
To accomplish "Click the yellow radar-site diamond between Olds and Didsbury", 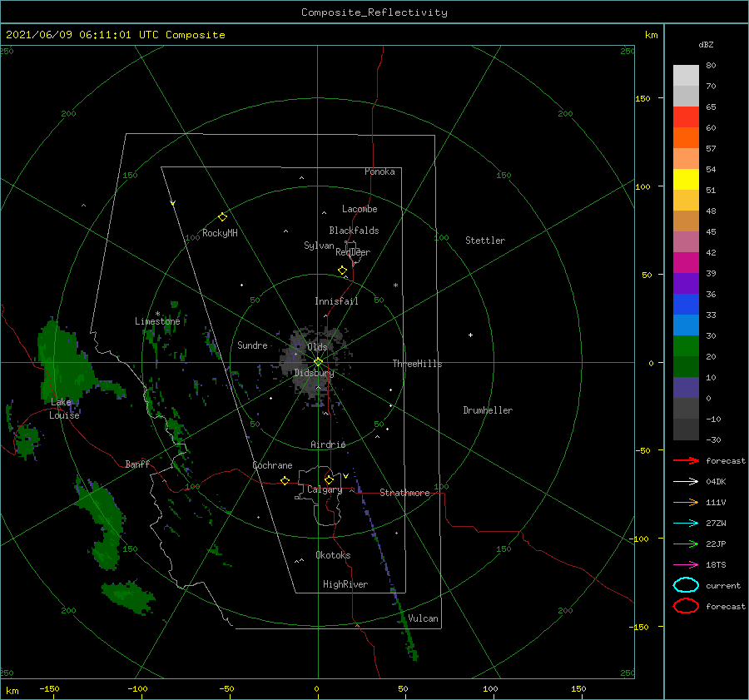I will (x=318, y=362).
